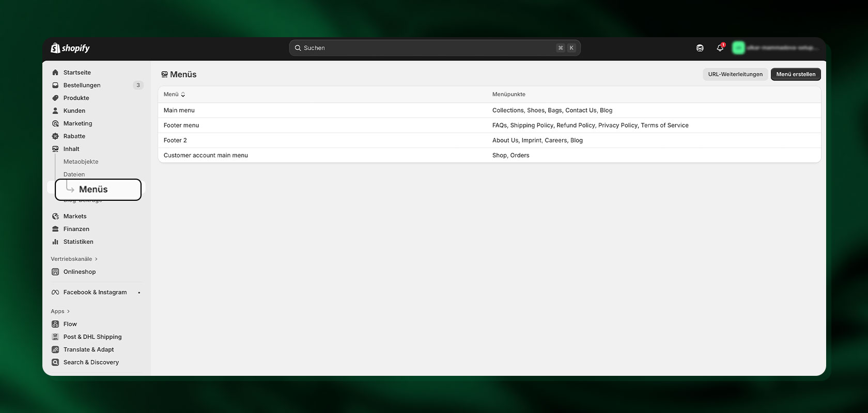Open Dateien under Inhalt

click(x=74, y=174)
